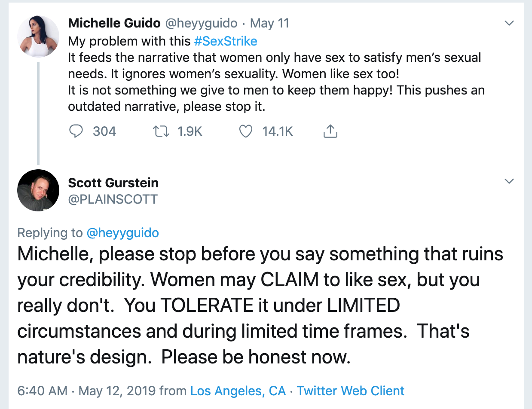Open the Michelle Guido display name
Viewport: 532px width, 409px height.
pos(114,23)
